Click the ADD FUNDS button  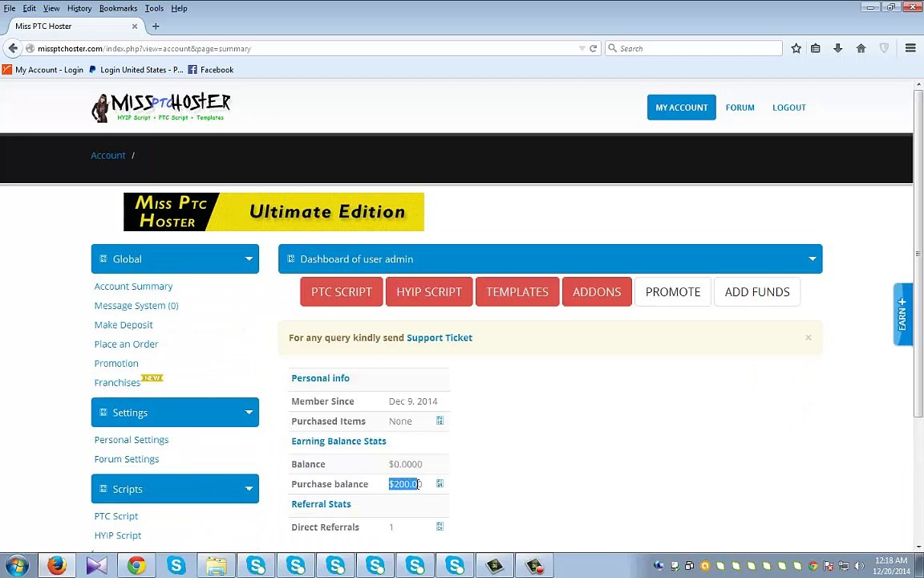(x=756, y=292)
